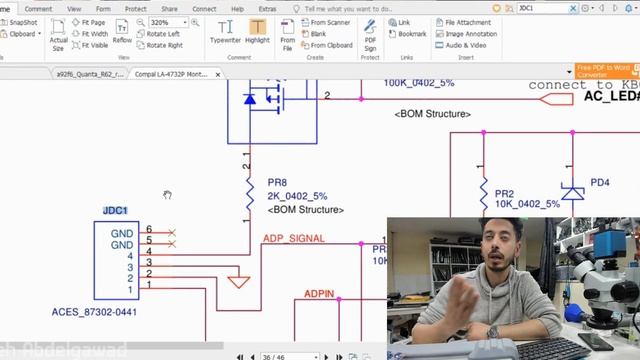Choose Fit Visible view
Image resolution: width=640 pixels, height=360 pixels.
[90, 45]
